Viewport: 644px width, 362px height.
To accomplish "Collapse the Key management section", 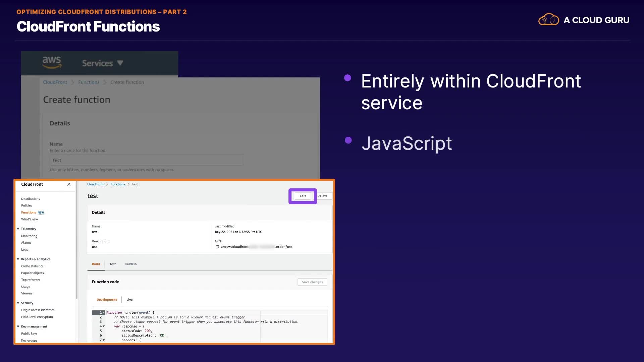I will point(18,326).
